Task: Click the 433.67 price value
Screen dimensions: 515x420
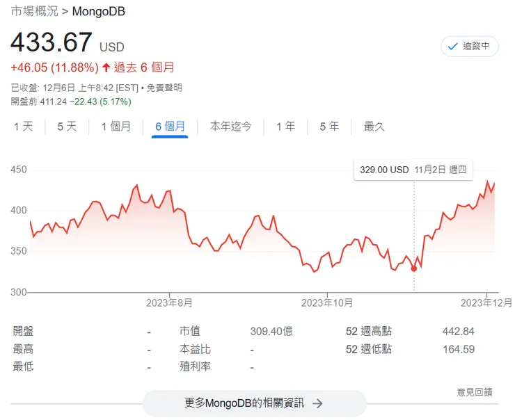Action: click(x=51, y=42)
